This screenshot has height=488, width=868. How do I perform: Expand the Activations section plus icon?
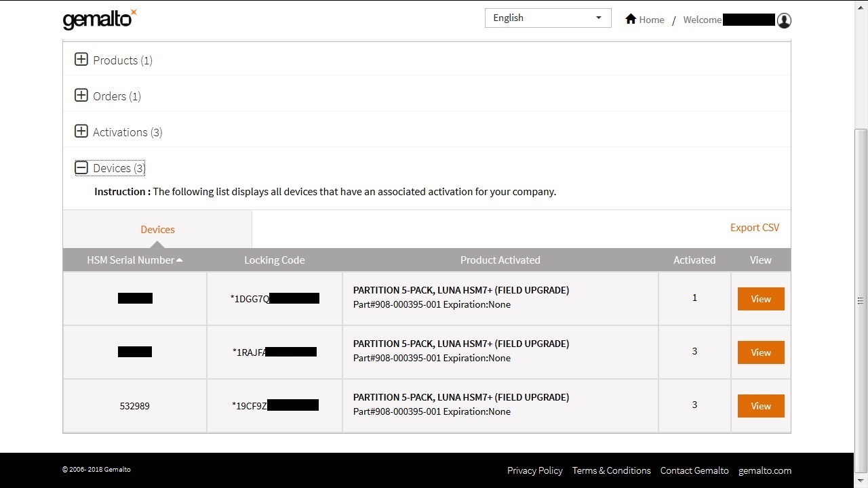pyautogui.click(x=81, y=131)
